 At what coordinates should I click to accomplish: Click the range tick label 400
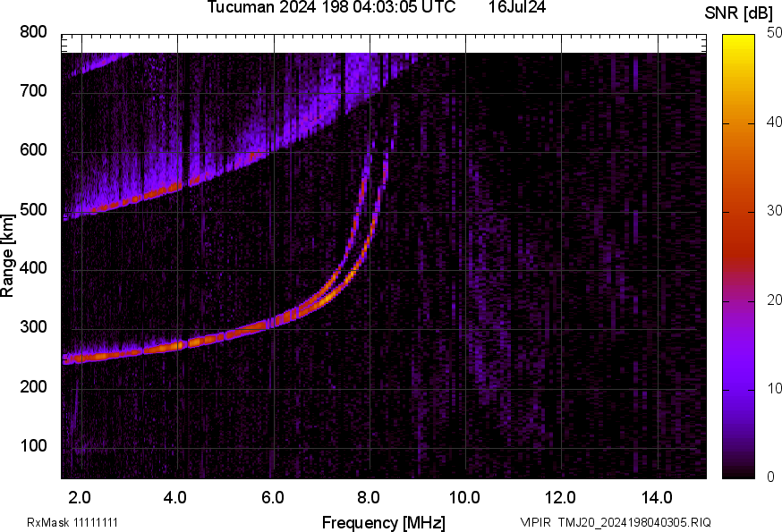33,268
